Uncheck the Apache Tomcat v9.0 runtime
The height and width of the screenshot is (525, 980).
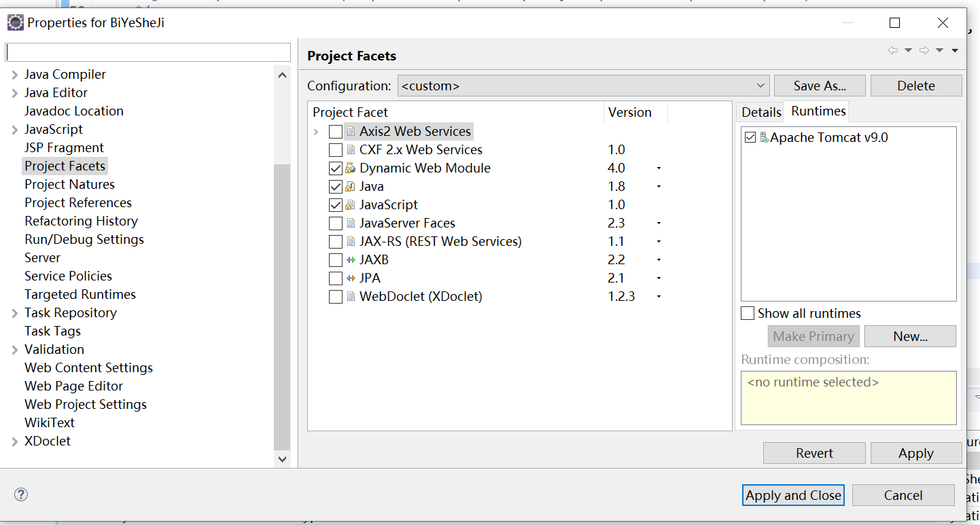pyautogui.click(x=750, y=138)
